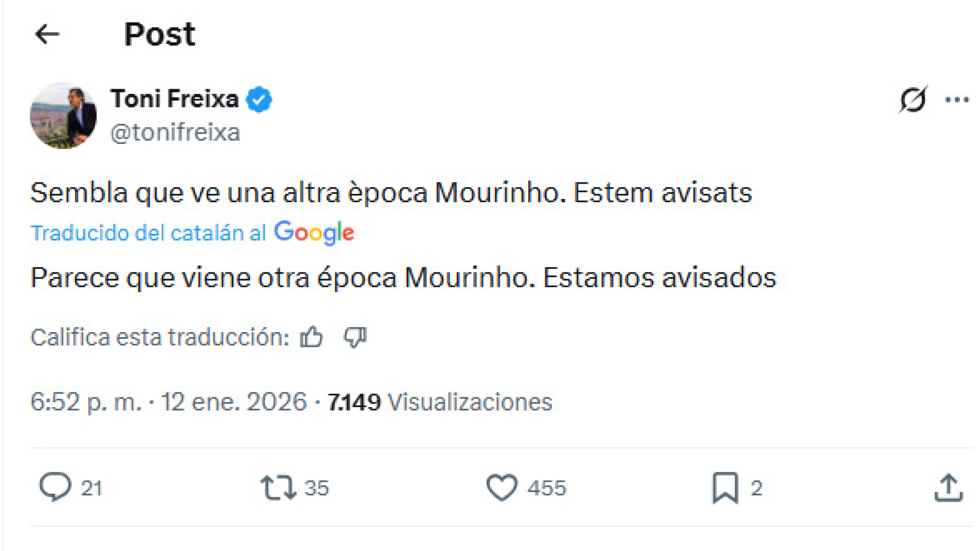Like the post with the heart icon
This screenshot has width=980, height=551.
click(x=502, y=487)
